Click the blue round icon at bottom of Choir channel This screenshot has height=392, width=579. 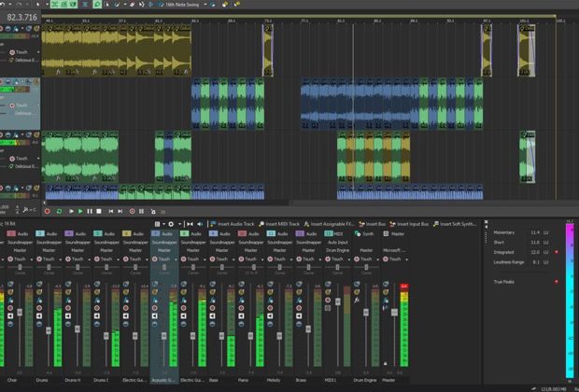pos(10,324)
